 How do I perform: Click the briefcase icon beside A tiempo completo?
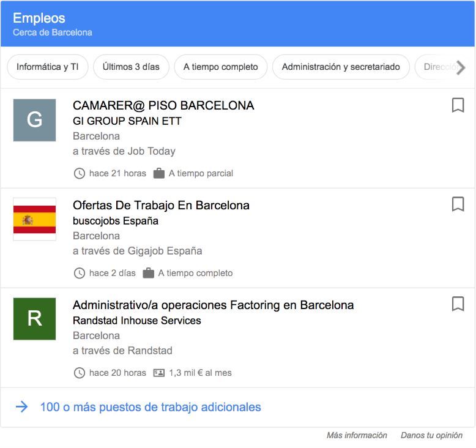point(149,273)
